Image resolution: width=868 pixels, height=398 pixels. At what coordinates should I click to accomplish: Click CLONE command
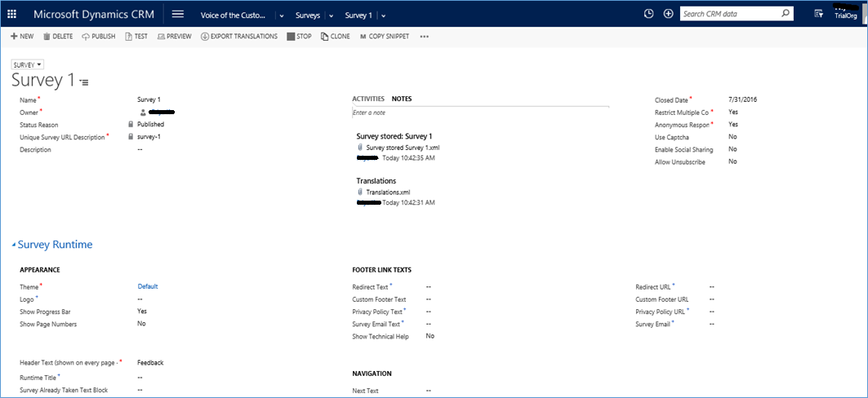[336, 37]
